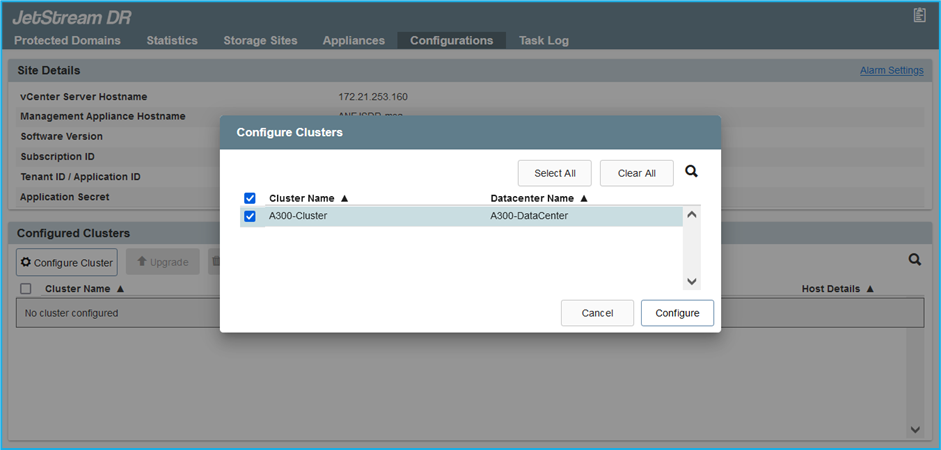This screenshot has height=450, width=941.
Task: Click the JetStream DR logo
Action: coord(71,17)
